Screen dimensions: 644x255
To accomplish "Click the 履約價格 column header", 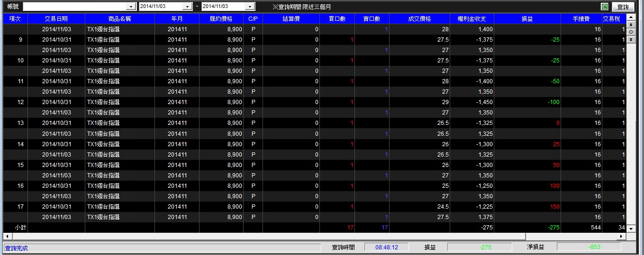I will pos(221,19).
